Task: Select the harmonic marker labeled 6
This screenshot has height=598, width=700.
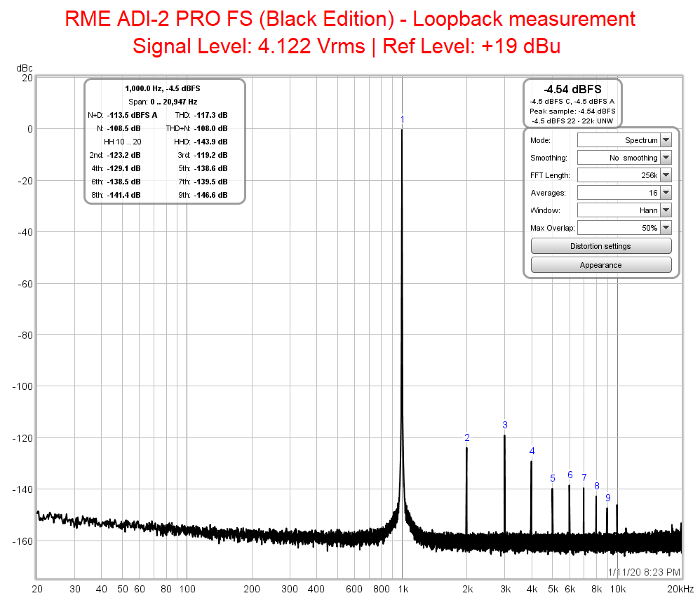Action: [570, 475]
